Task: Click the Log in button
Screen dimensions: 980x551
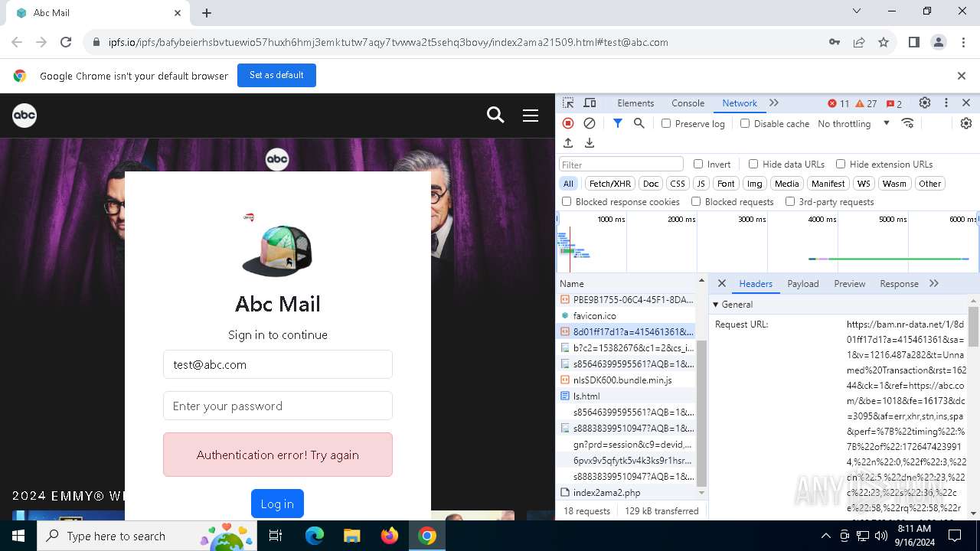Action: [x=277, y=504]
